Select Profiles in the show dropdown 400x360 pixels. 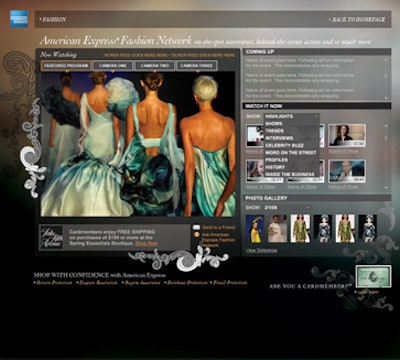276,160
